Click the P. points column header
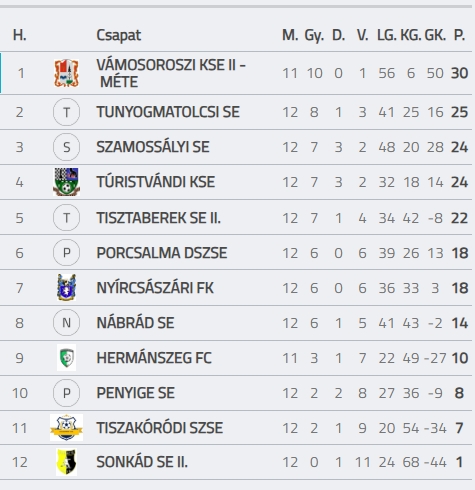The width and height of the screenshot is (475, 490). 459,35
